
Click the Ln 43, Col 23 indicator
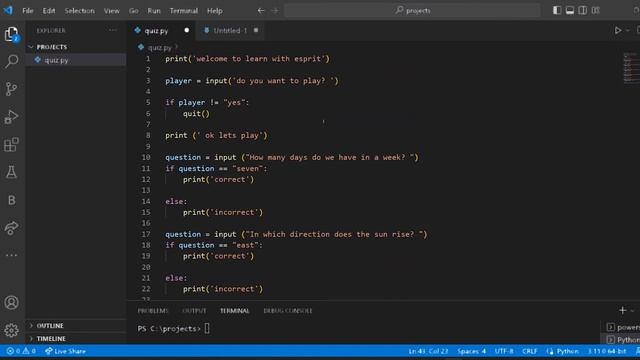tap(428, 351)
